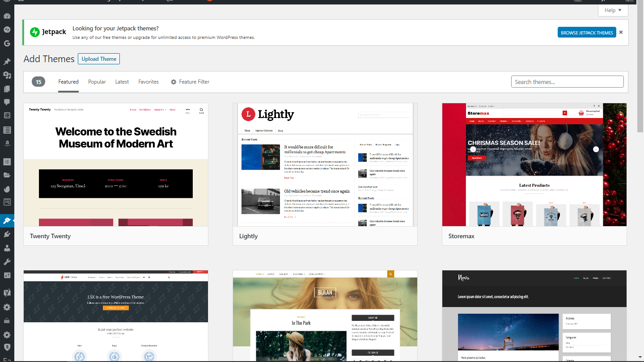Switch to the Latest tab

coord(122,82)
